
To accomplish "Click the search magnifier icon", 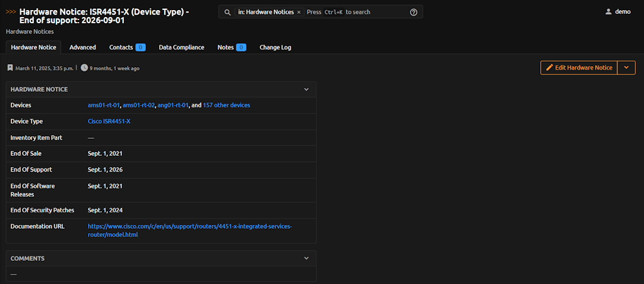I will pos(228,12).
